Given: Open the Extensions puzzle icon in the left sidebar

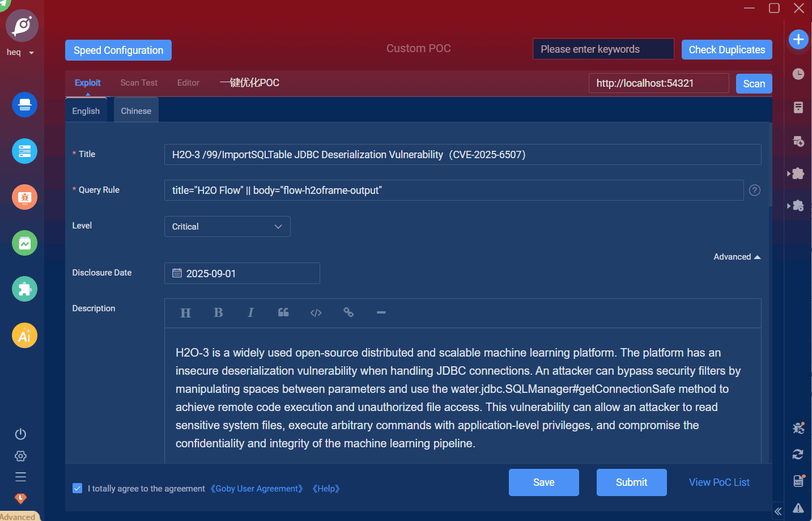Looking at the screenshot, I should point(24,289).
